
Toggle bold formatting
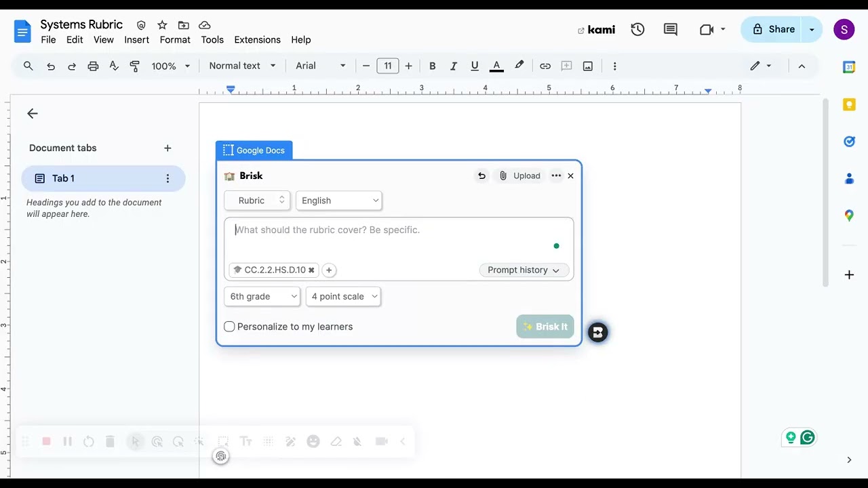(432, 66)
